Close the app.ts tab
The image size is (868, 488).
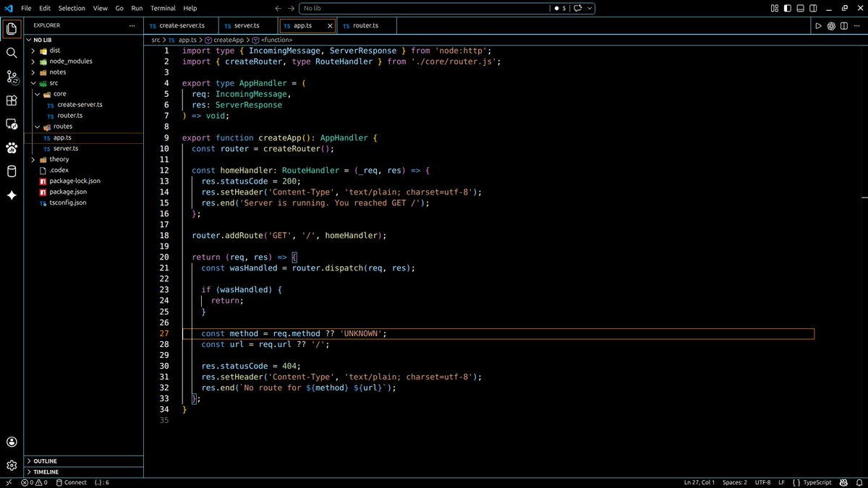pyautogui.click(x=331, y=26)
